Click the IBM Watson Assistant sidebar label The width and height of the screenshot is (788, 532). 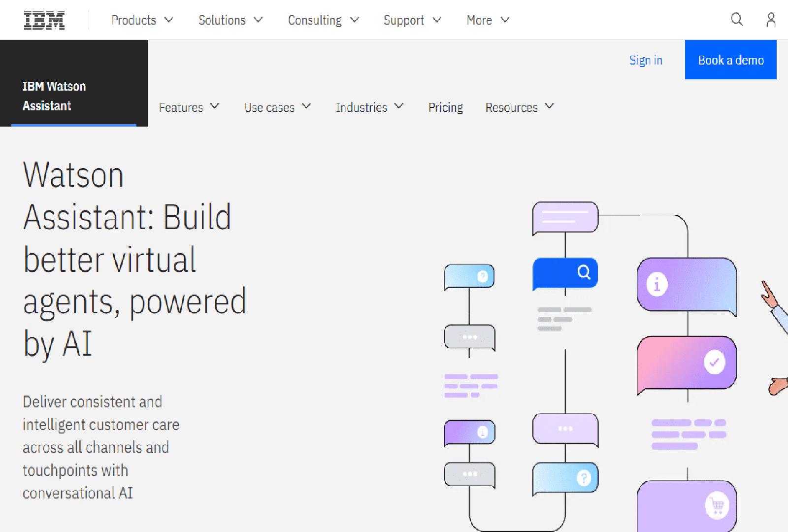click(x=53, y=96)
